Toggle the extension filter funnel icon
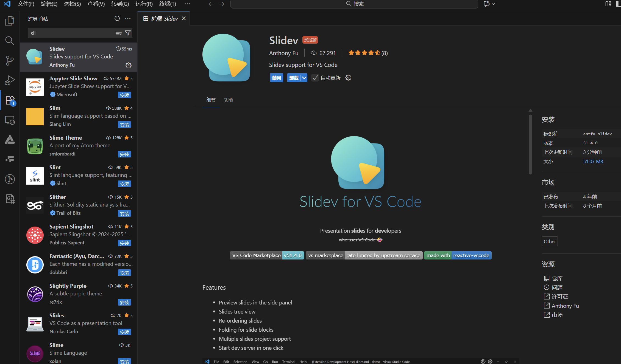Image resolution: width=621 pixels, height=364 pixels. [x=127, y=33]
